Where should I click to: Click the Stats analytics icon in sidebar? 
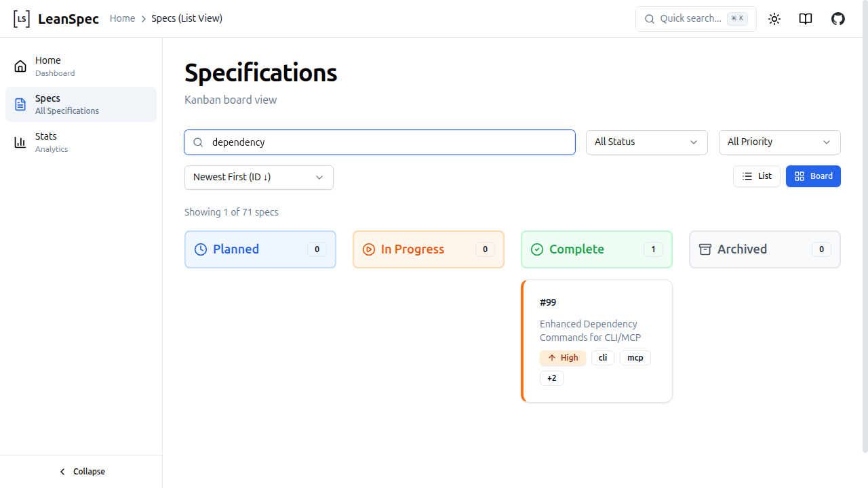pos(20,142)
